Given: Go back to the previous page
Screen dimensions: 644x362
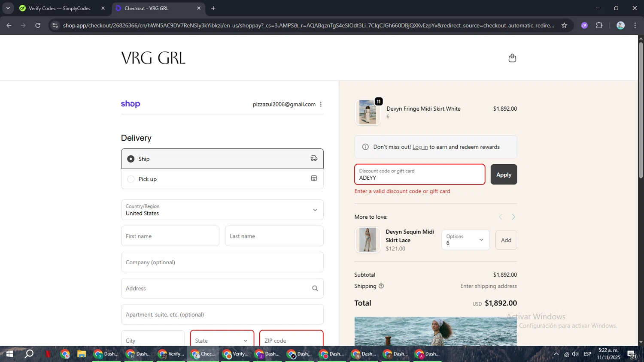Looking at the screenshot, I should [x=9, y=25].
